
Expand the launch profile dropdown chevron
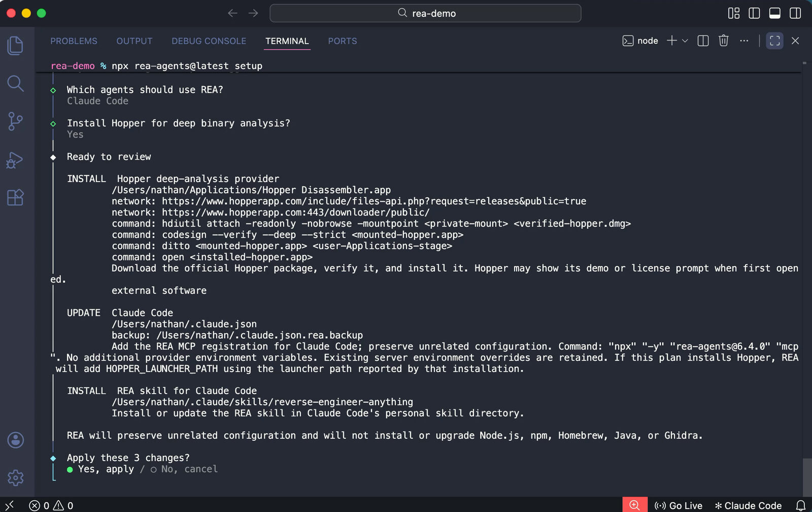[685, 41]
